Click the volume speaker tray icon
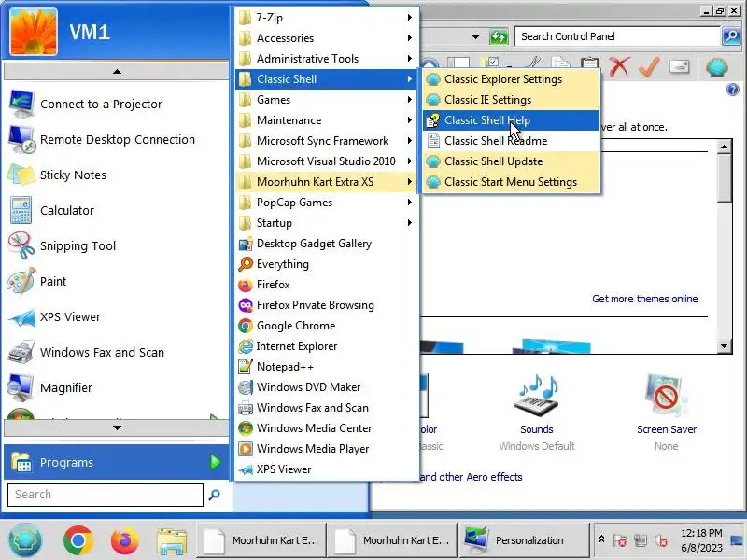This screenshot has width=747, height=560. (x=661, y=540)
